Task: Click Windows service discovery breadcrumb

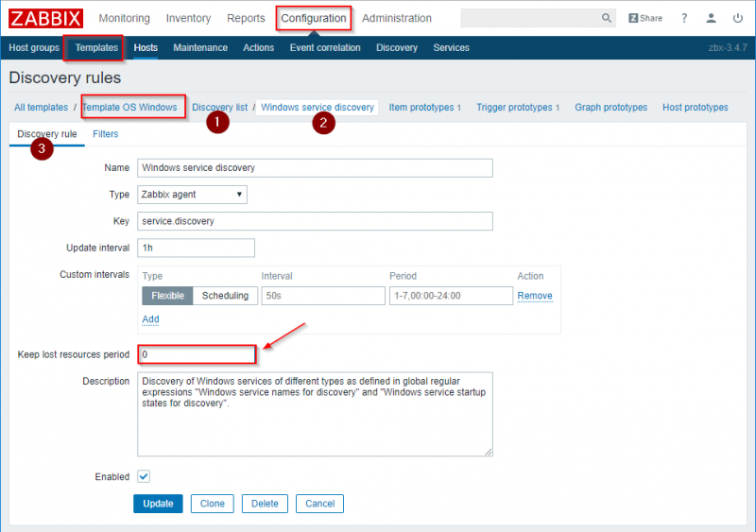Action: click(318, 107)
